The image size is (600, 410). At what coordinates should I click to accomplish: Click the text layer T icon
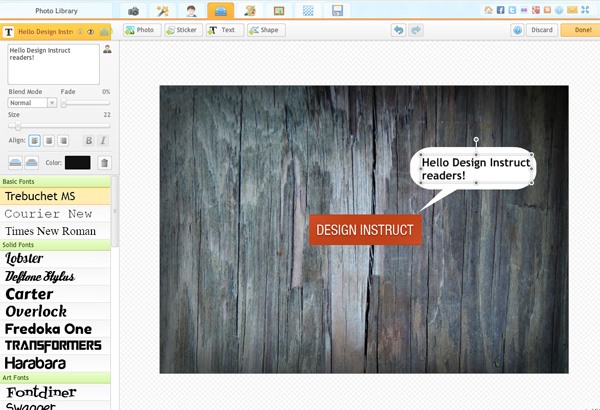[x=8, y=32]
